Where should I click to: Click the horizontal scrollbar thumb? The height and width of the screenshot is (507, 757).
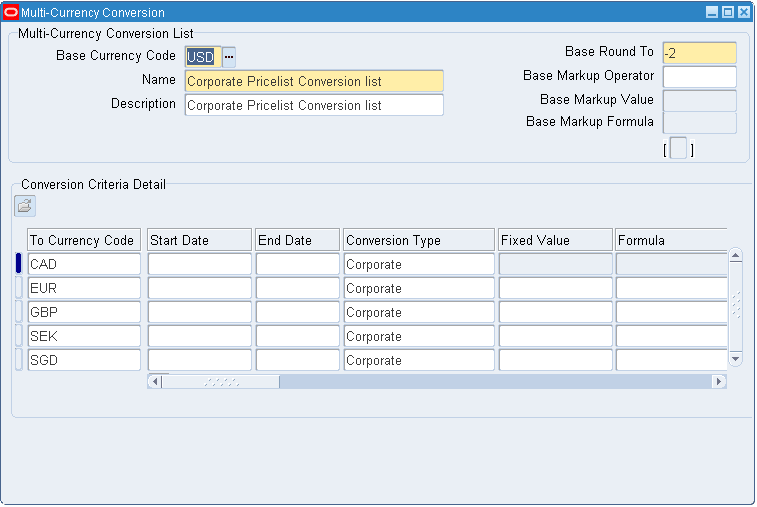(221, 381)
